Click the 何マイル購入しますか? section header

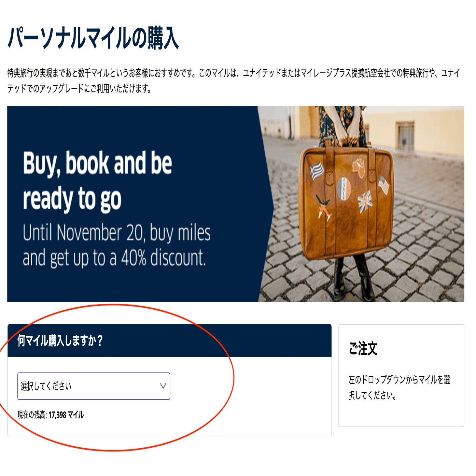[60, 341]
